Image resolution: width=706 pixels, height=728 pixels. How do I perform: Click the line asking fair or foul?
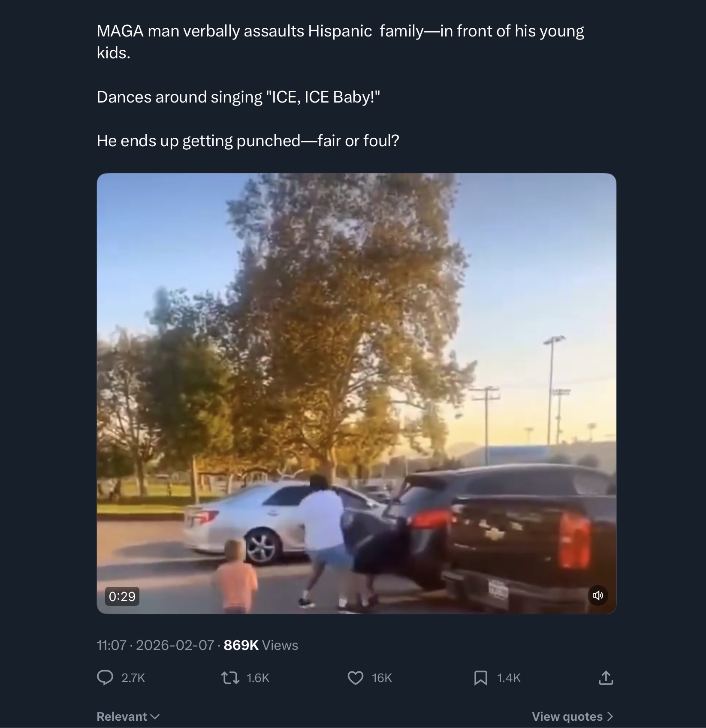coord(248,141)
